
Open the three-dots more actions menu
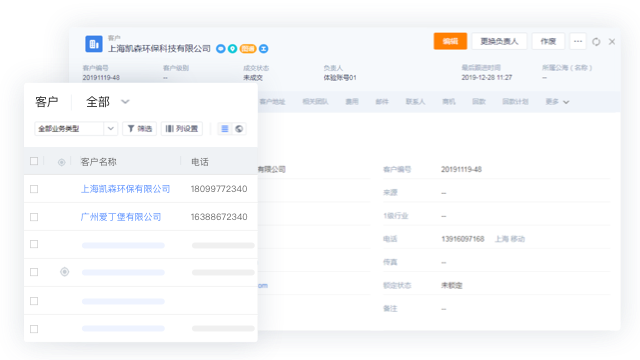(578, 41)
